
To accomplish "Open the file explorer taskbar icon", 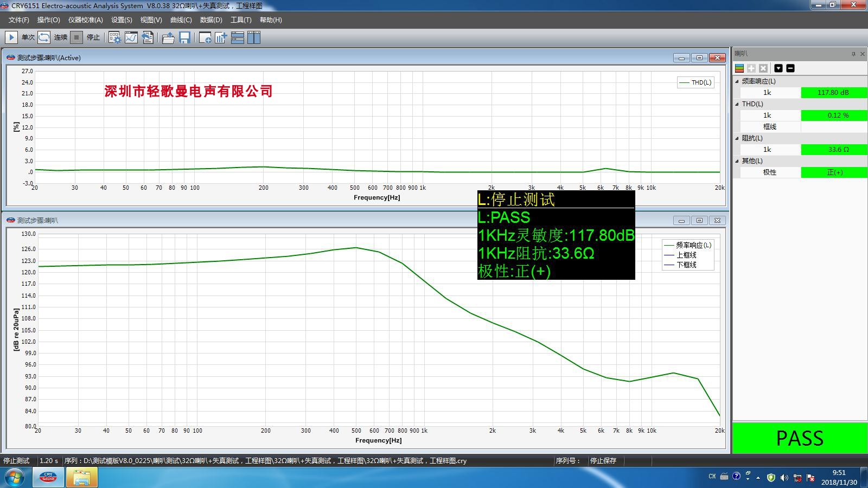I will (x=82, y=478).
